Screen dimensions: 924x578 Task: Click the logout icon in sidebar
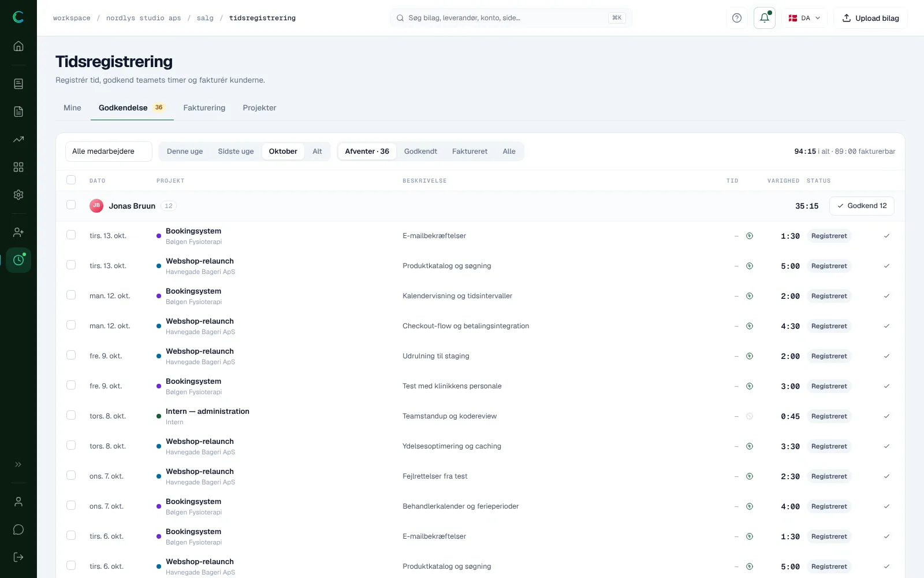[18, 557]
